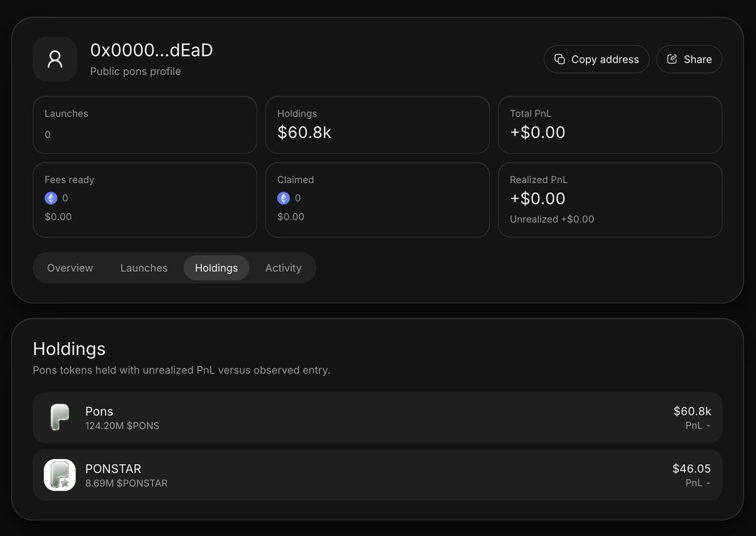
Task: Click the Fees ready label
Action: (69, 180)
